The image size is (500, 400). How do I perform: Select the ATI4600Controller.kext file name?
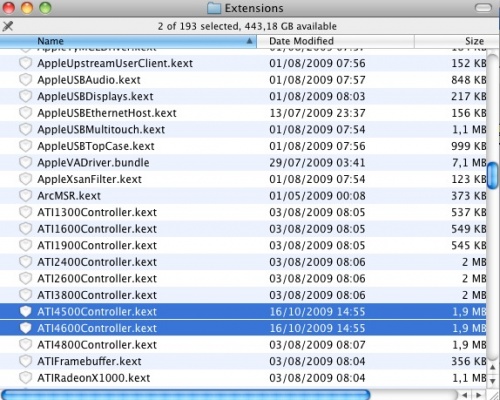click(x=97, y=328)
